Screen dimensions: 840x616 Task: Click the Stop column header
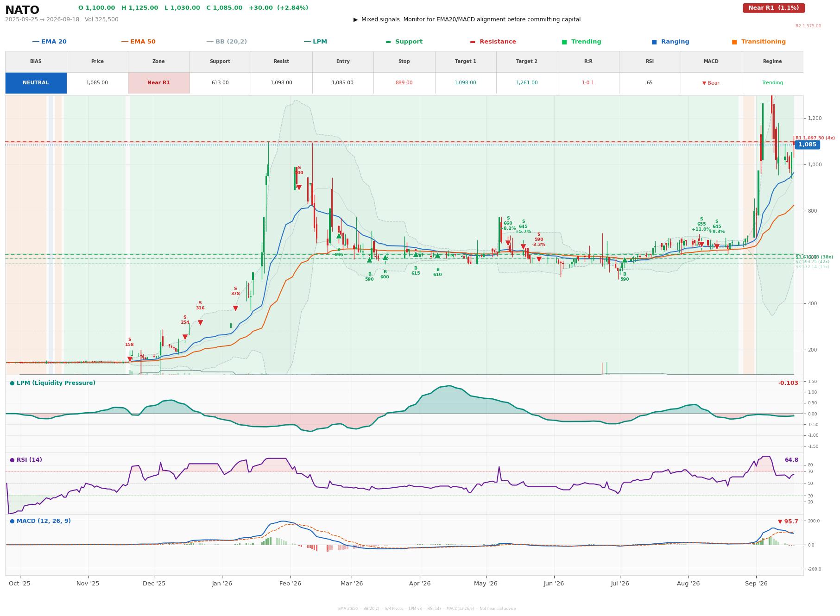[x=404, y=62]
